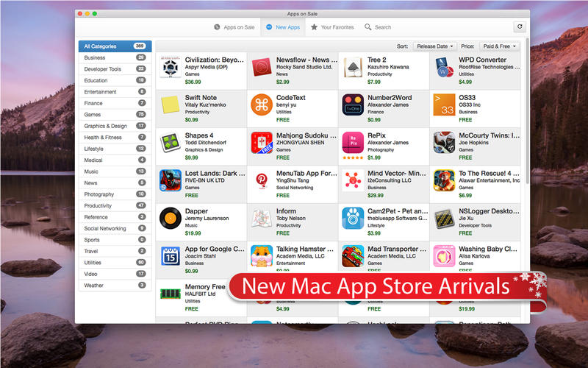Expand the Paid & Free price dropdown

[x=499, y=46]
